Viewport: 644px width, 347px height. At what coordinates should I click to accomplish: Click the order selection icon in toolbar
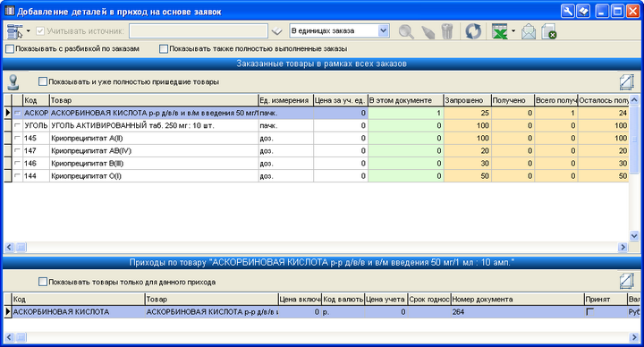[x=14, y=31]
